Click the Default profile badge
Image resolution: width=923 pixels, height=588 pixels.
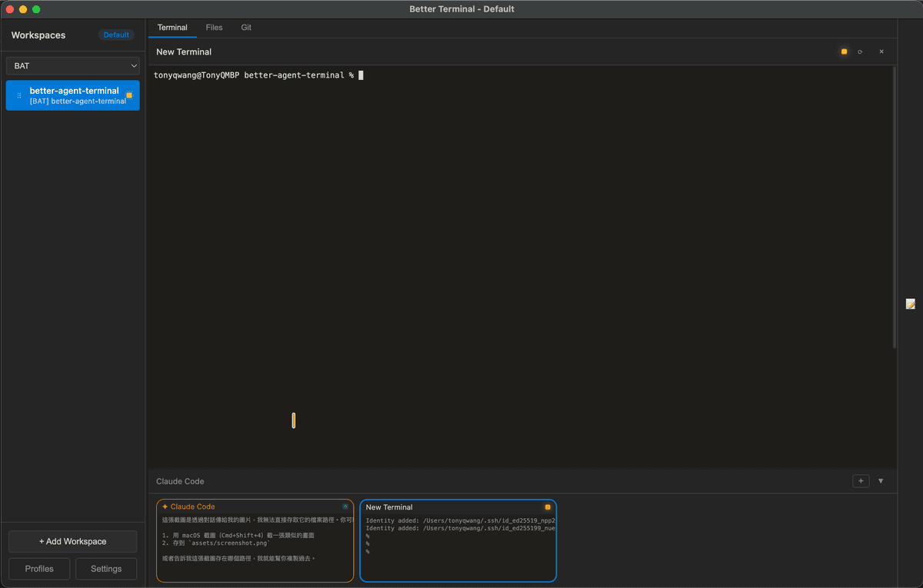[116, 35]
